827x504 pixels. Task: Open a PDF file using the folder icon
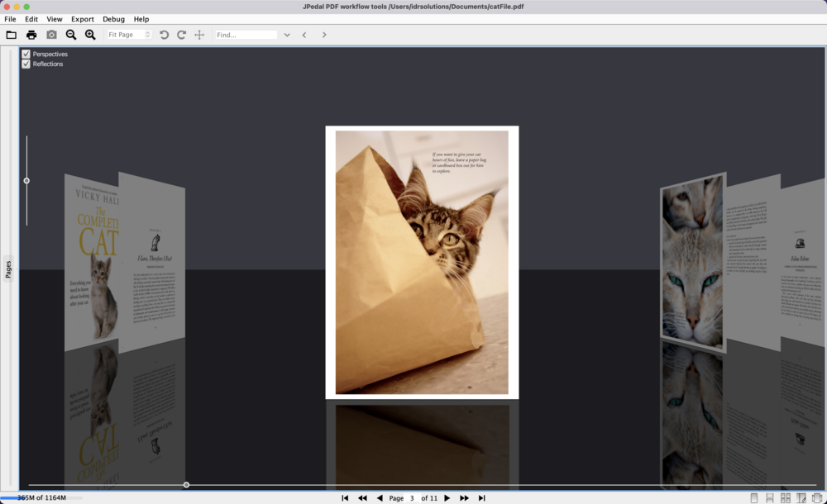[x=11, y=35]
